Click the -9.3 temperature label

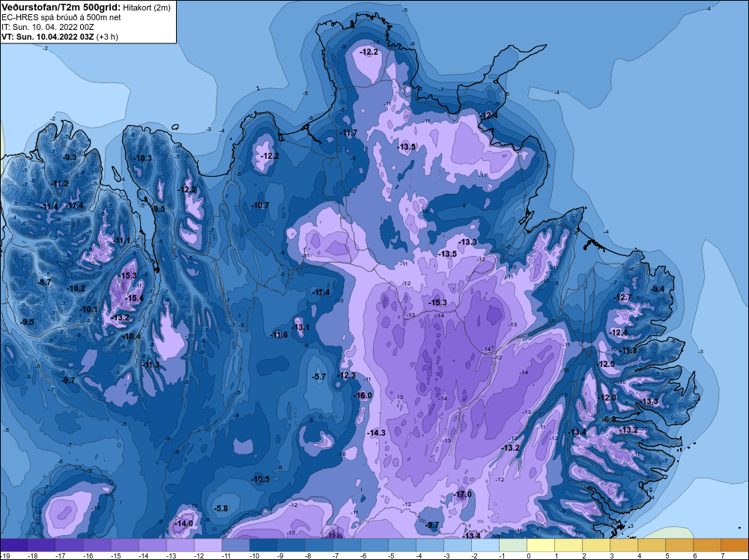(70, 157)
